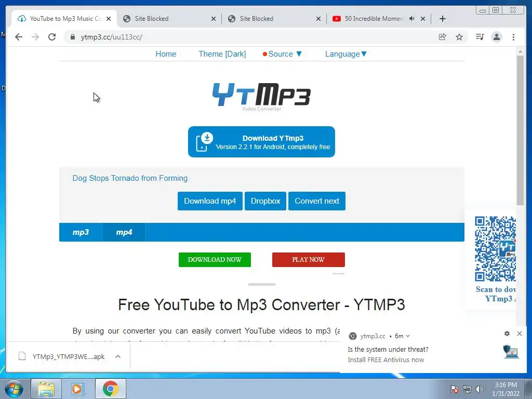This screenshot has width=532, height=399.
Task: Expand the apk download options chevron
Action: click(x=118, y=356)
